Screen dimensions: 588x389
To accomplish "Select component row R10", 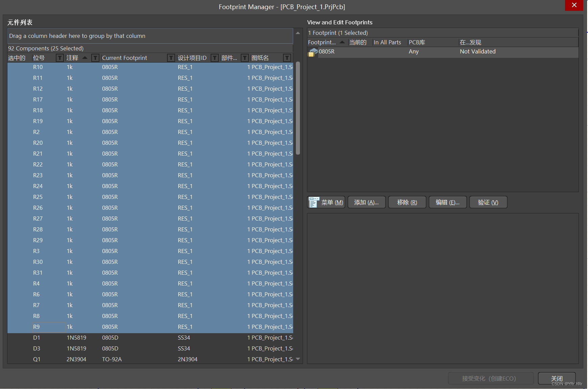I will 150,67.
